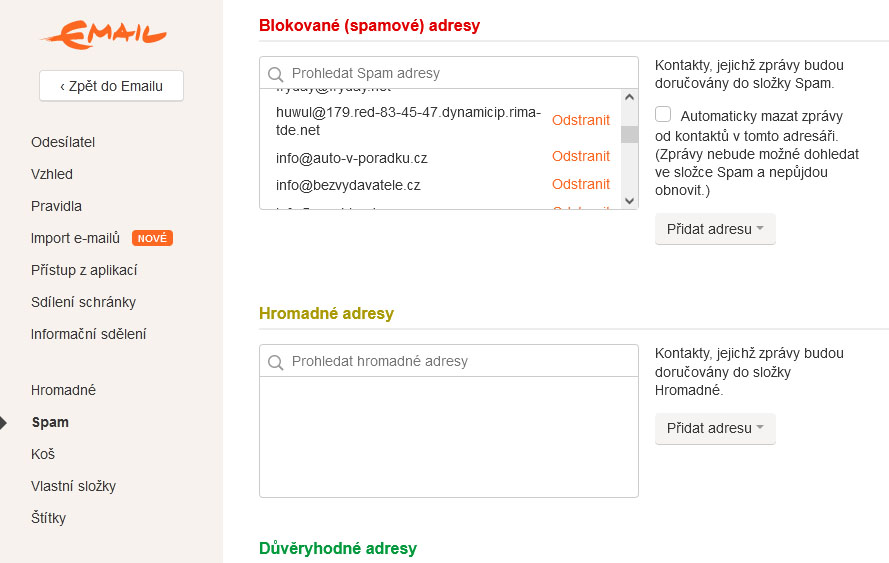The width and height of the screenshot is (889, 563).
Task: Remove the huwul@179.red address from spam
Action: pyautogui.click(x=580, y=120)
